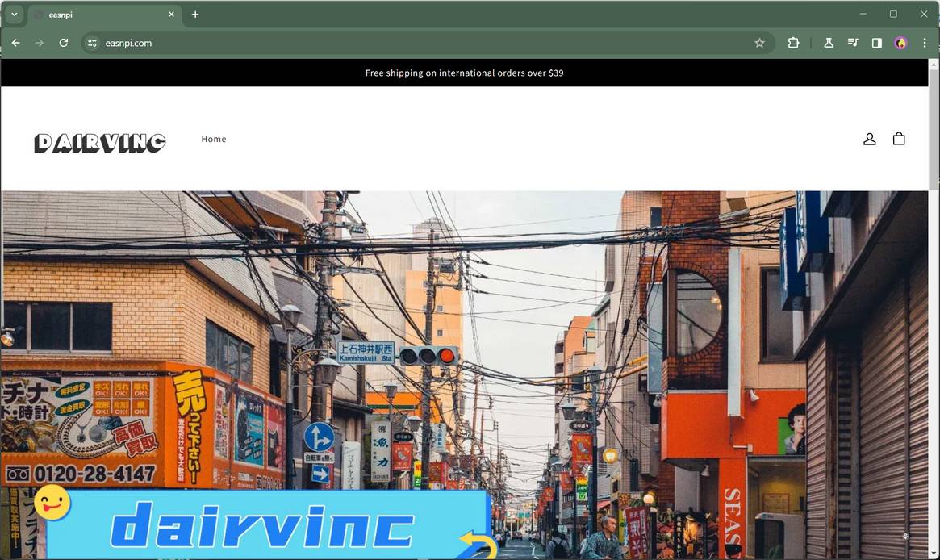Click the back navigation arrow
940x560 pixels.
coord(15,43)
